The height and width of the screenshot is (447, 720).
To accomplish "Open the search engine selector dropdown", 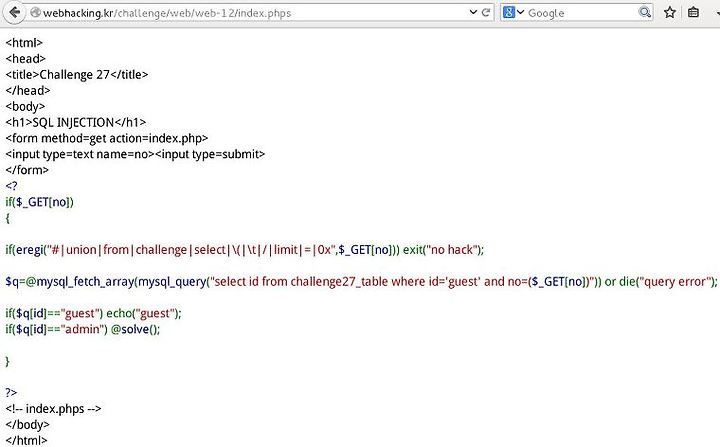I will tap(520, 12).
